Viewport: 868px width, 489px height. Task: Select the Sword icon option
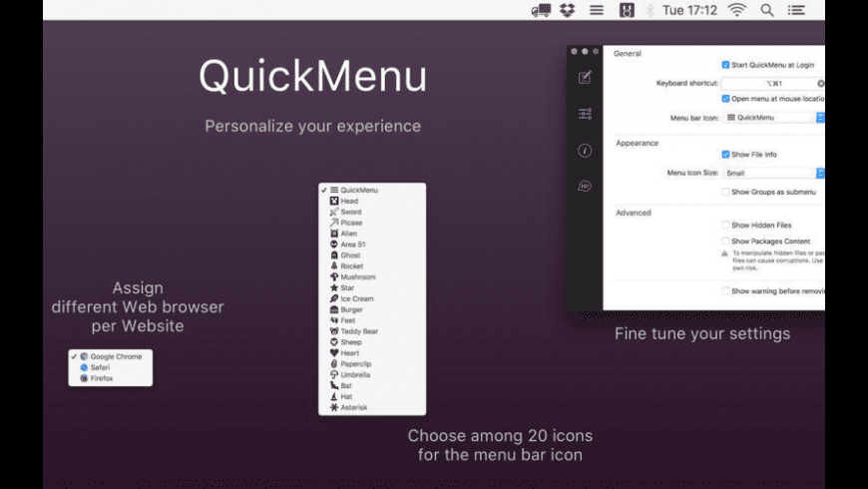pos(372,212)
